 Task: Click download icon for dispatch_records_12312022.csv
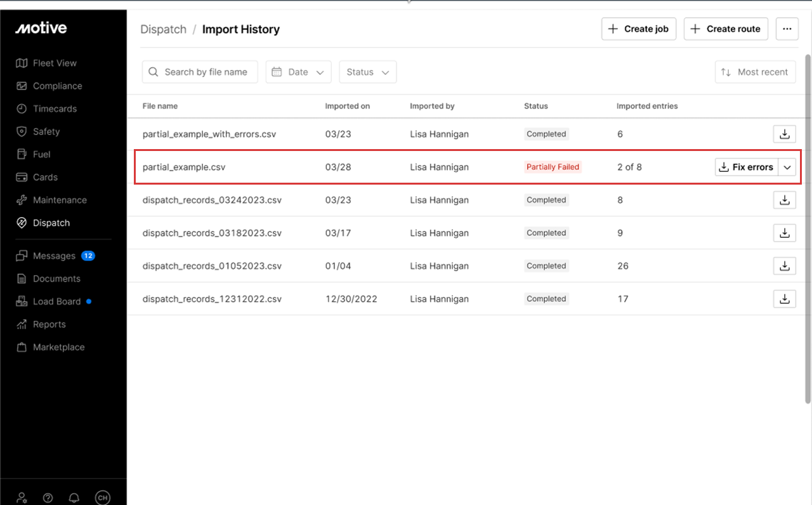pyautogui.click(x=784, y=299)
